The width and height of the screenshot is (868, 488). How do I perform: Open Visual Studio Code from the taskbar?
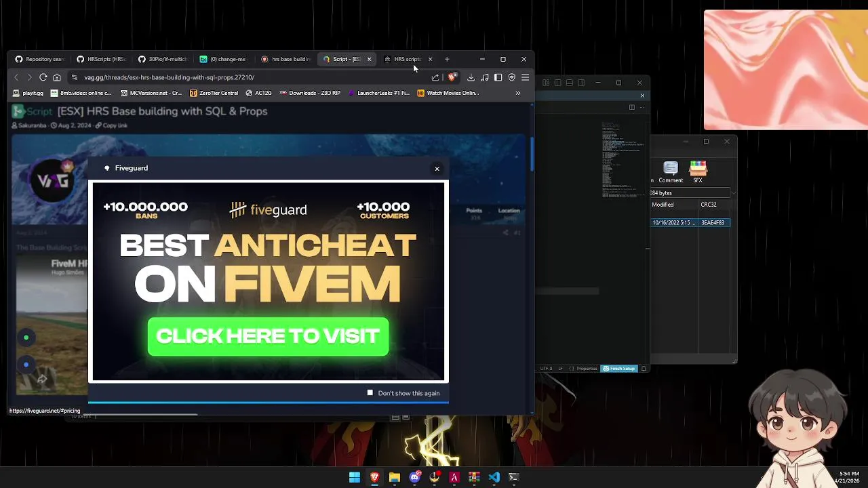tap(494, 477)
